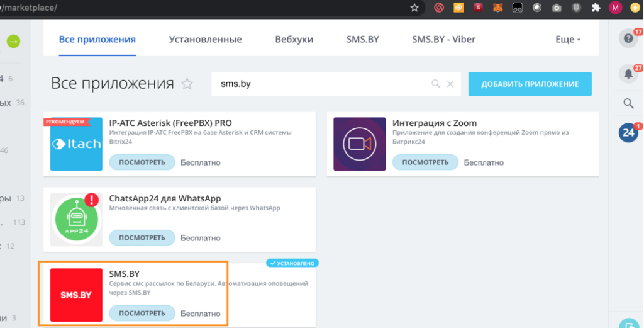Clear the sms.by search with X
This screenshot has height=328, width=644.
click(x=450, y=84)
